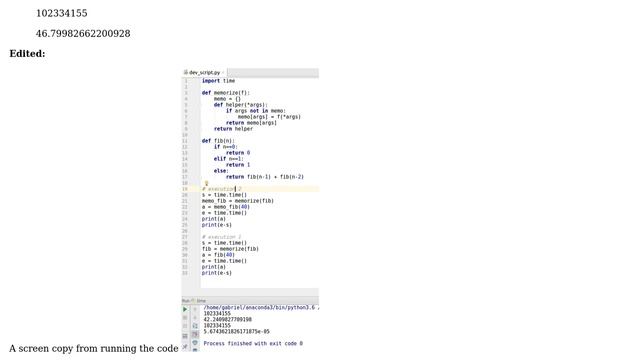Click the 'a = memo_fib(40)' line

pyautogui.click(x=226, y=207)
